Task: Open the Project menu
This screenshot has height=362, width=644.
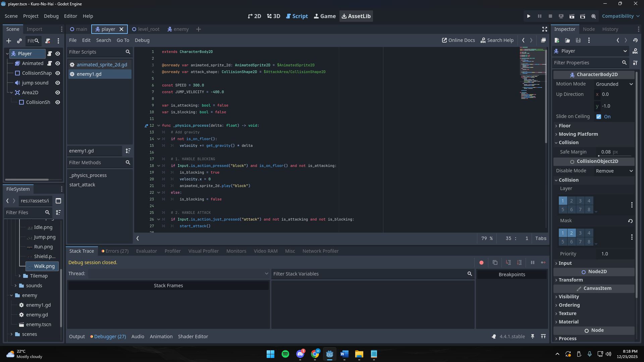Action: pos(31,16)
